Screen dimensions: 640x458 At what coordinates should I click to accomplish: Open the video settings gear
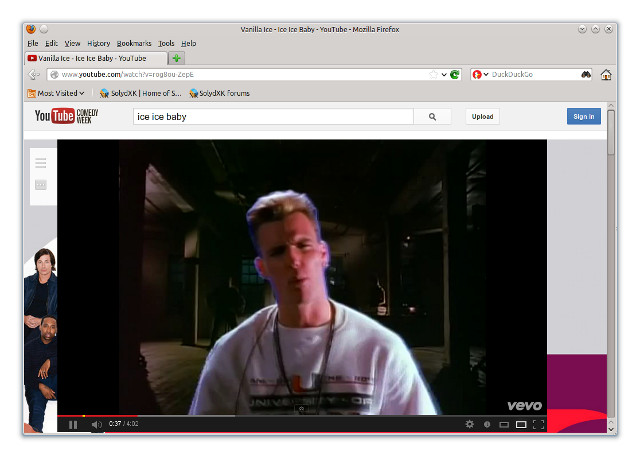469,424
